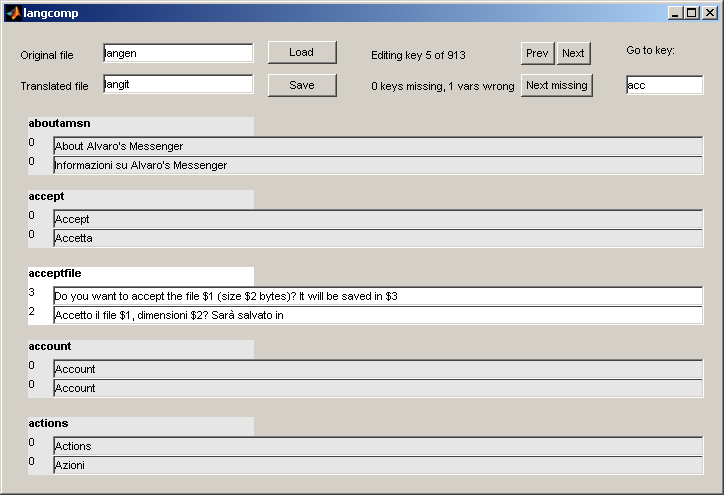Select the 'Informazioni su Alvaro's Messenger' field
The width and height of the screenshot is (724, 495).
(378, 165)
